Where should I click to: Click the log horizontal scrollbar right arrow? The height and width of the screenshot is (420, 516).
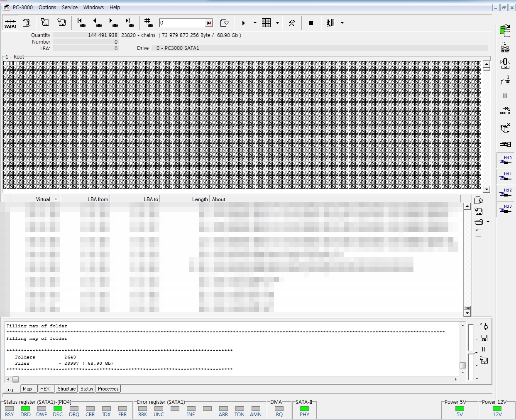(455, 379)
